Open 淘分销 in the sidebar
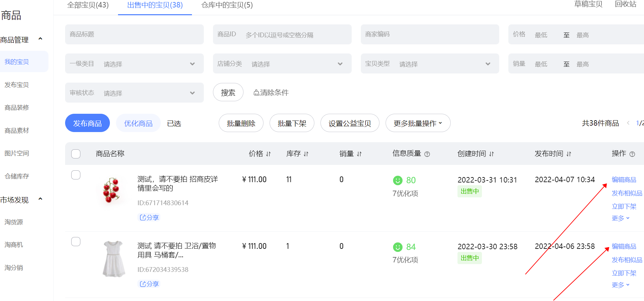 pos(14,268)
